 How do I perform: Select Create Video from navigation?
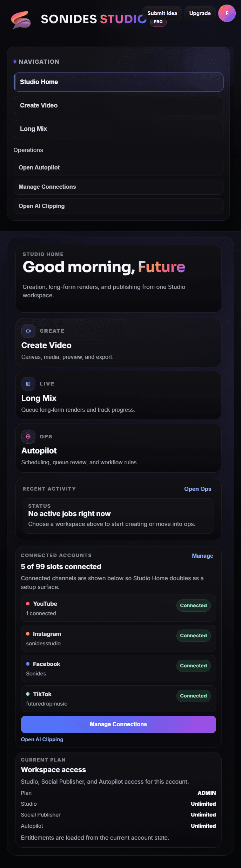(119, 105)
